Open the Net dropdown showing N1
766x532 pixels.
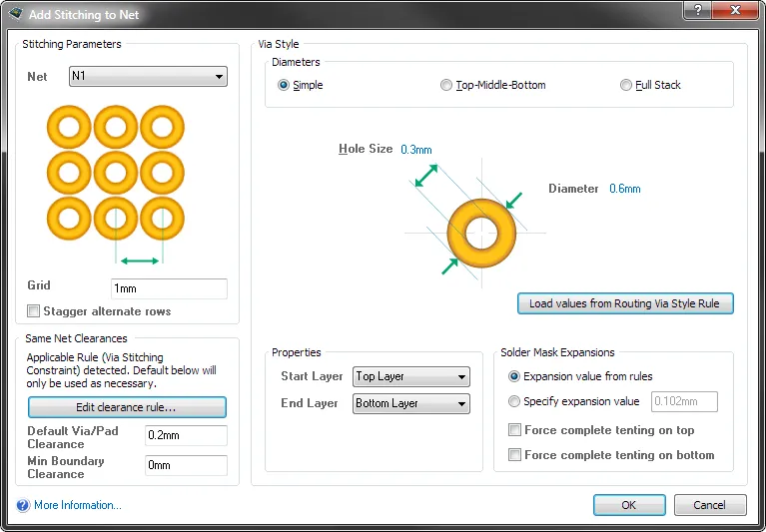tap(148, 77)
